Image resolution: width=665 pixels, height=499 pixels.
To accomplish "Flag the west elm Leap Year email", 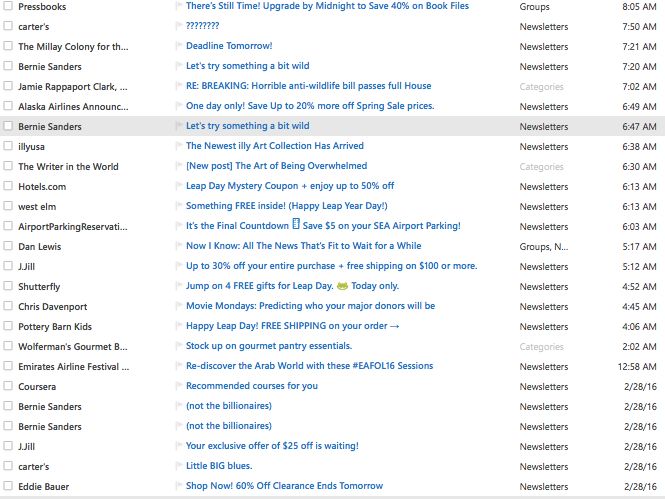I will tap(179, 206).
